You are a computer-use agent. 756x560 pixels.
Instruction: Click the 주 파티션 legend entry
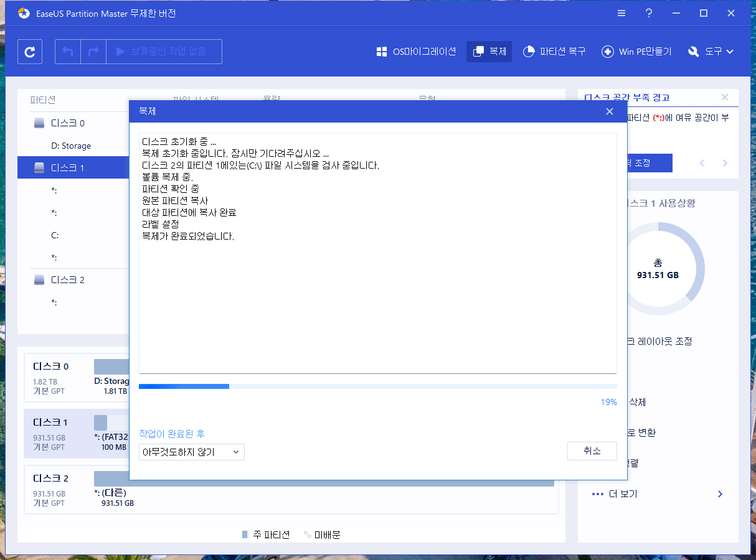pyautogui.click(x=266, y=534)
